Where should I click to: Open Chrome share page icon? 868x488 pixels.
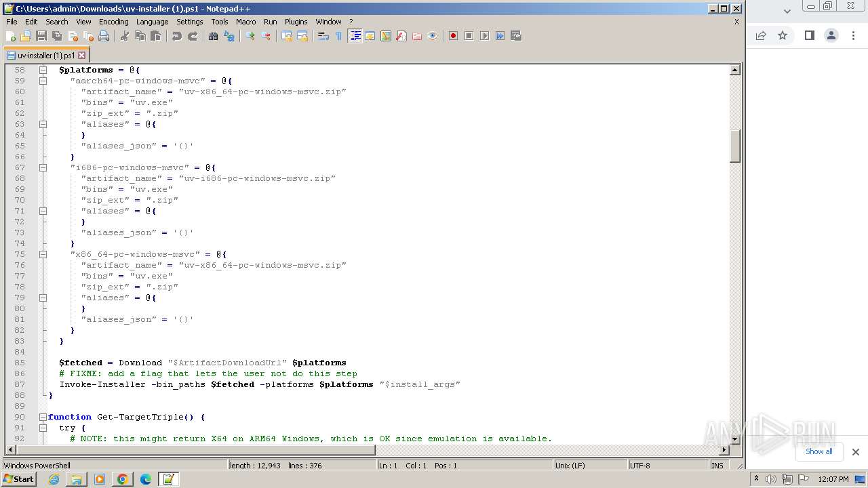[x=761, y=35]
